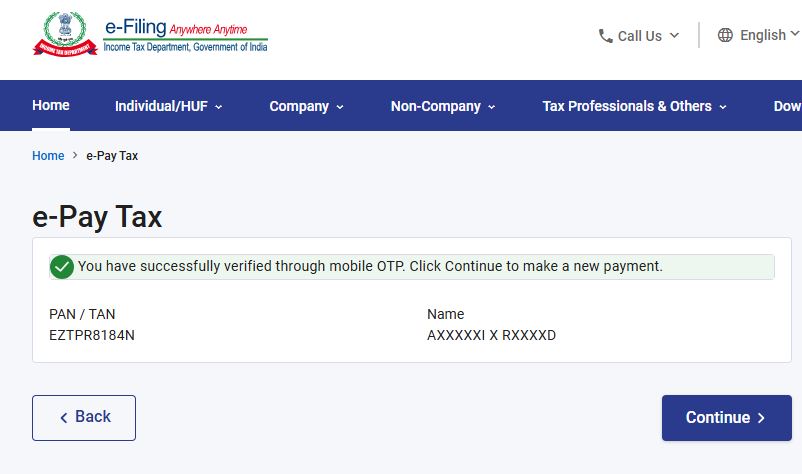Image resolution: width=802 pixels, height=474 pixels.
Task: Open the Call Us dropdown
Action: click(x=639, y=36)
